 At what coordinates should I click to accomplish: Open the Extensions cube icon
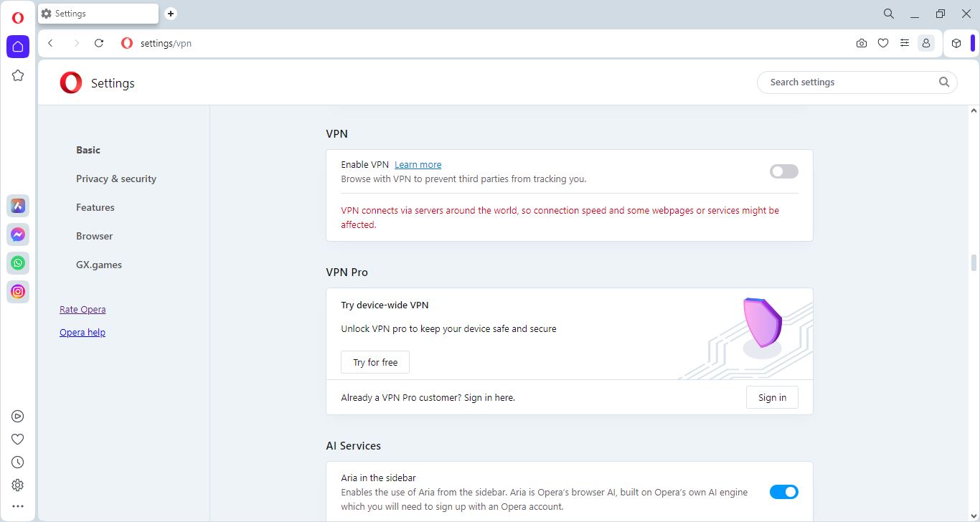pyautogui.click(x=956, y=43)
